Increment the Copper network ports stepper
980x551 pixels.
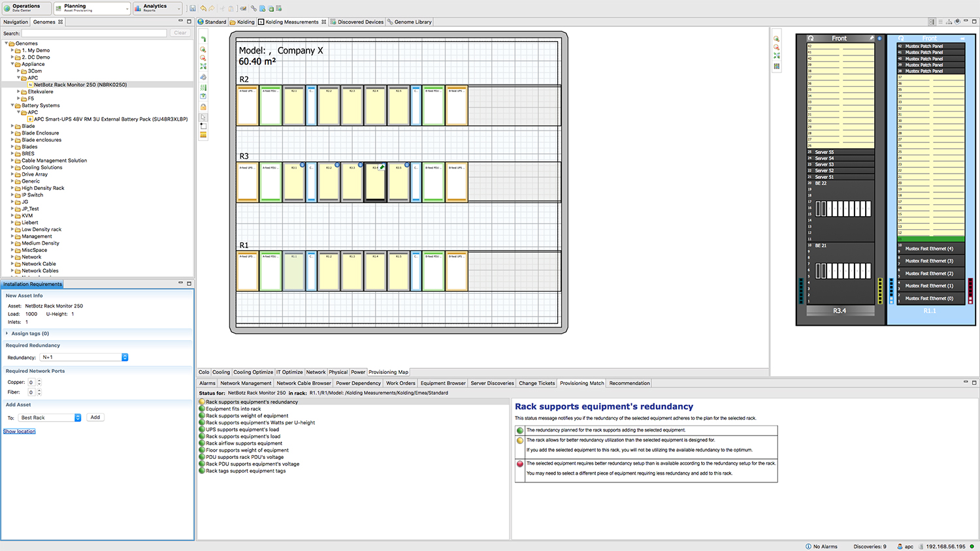point(39,381)
